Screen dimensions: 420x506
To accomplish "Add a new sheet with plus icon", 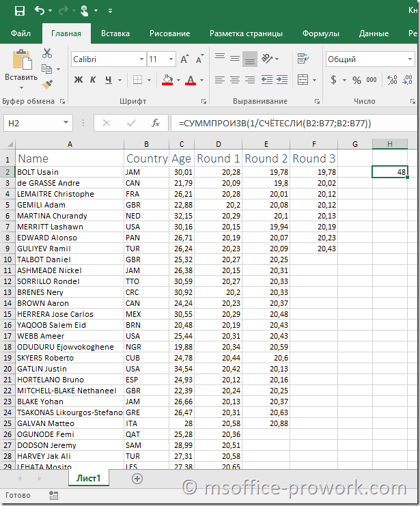I will pyautogui.click(x=137, y=479).
